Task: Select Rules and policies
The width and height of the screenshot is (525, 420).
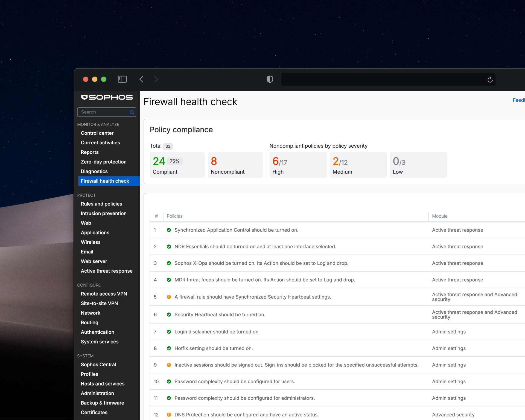Action: tap(101, 204)
